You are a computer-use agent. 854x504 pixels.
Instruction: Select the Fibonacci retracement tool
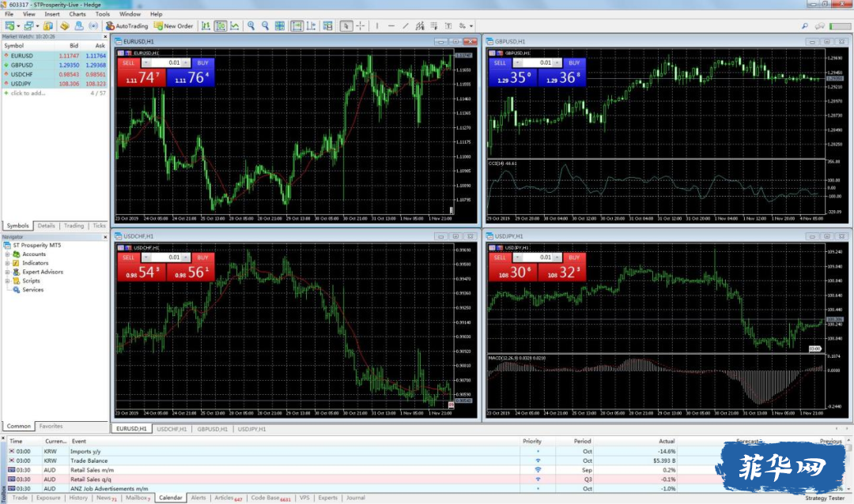(434, 25)
